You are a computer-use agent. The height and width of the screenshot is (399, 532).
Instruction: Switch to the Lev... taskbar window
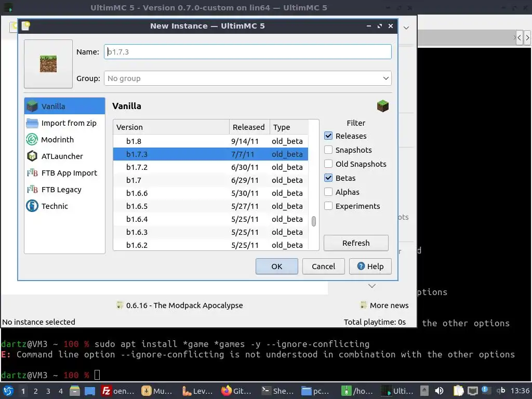pos(197,391)
